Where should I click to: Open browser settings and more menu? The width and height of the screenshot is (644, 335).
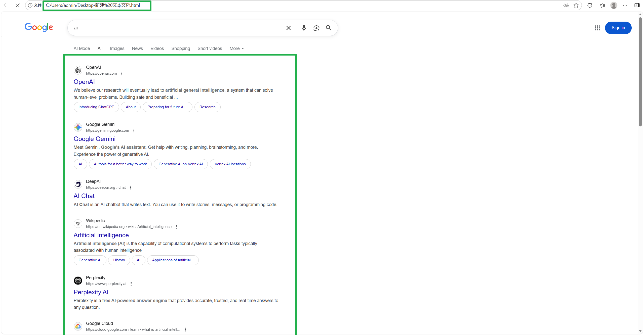pos(625,5)
